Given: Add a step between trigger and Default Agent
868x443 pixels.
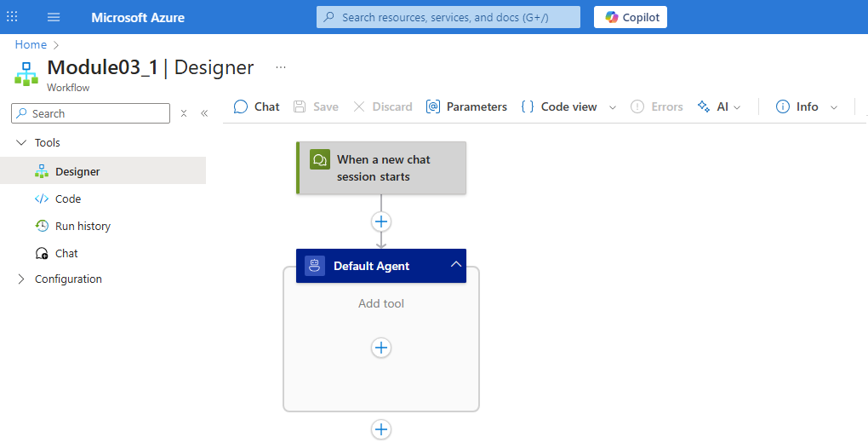Looking at the screenshot, I should 381,221.
